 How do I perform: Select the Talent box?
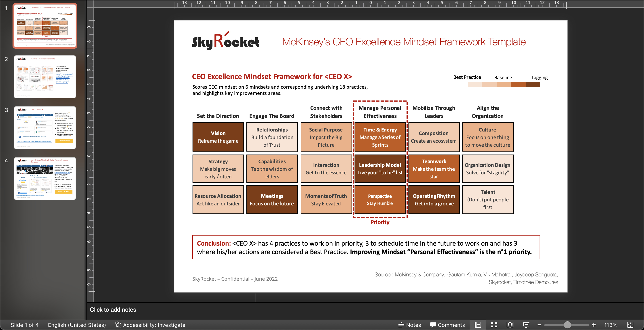[488, 199]
